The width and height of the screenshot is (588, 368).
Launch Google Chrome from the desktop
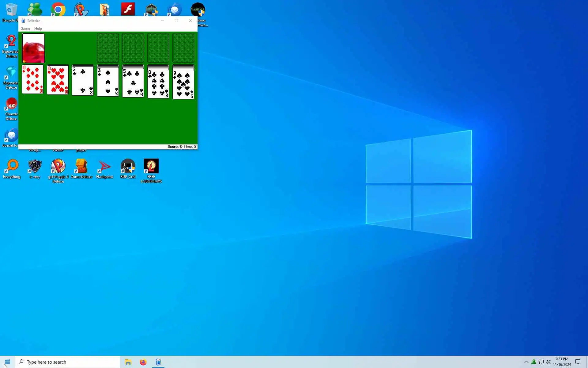[58, 10]
